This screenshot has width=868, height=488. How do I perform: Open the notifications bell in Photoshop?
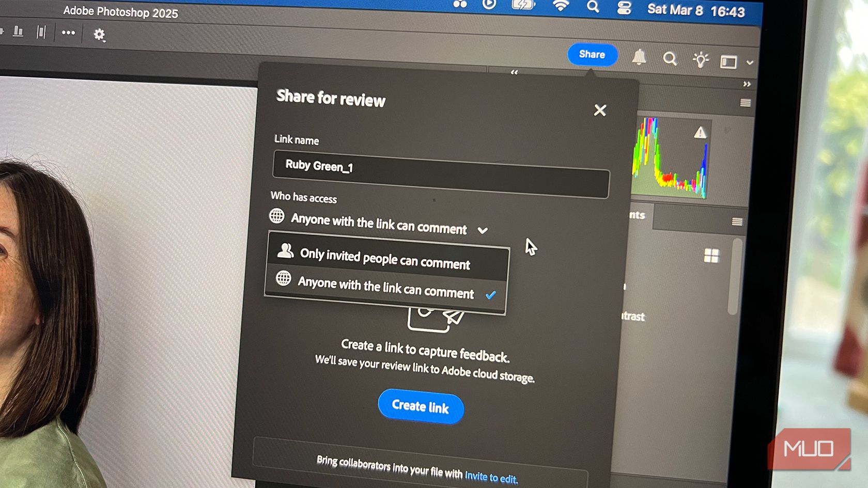coord(639,57)
